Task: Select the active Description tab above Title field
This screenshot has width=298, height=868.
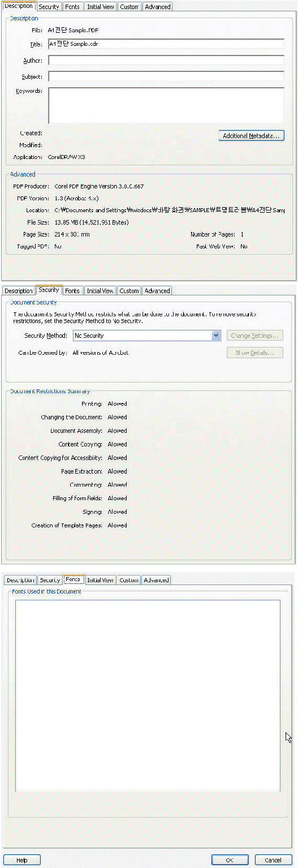Action: click(19, 6)
